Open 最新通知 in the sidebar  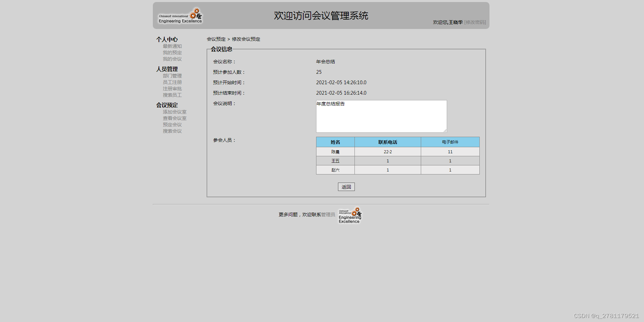click(x=172, y=46)
